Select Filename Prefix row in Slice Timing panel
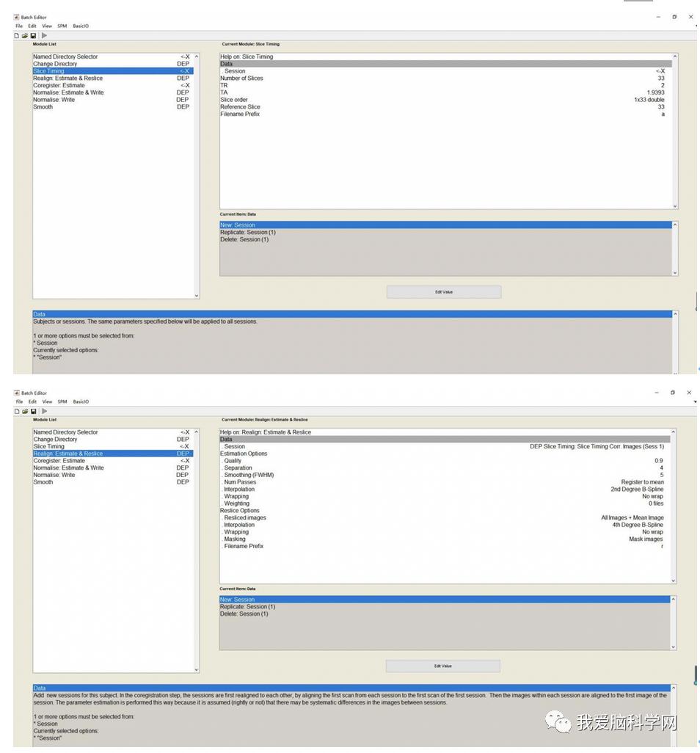The width and height of the screenshot is (700, 753). point(445,114)
